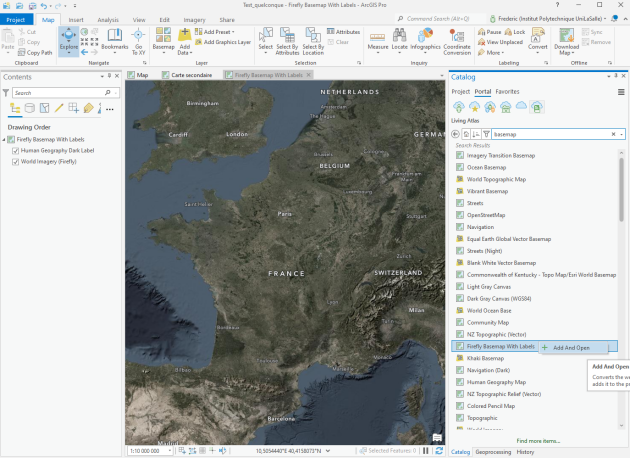
Task: Open the Contents pane options dropdown
Action: pos(102,76)
